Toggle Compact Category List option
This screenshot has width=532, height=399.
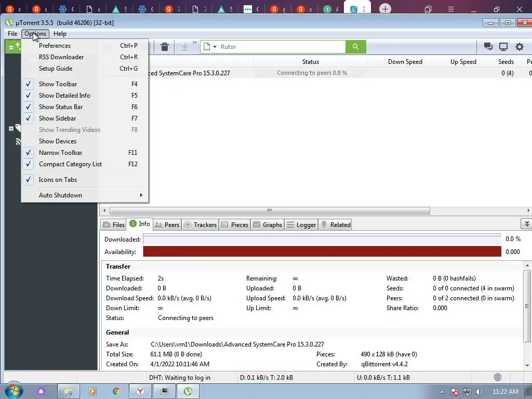[85, 164]
